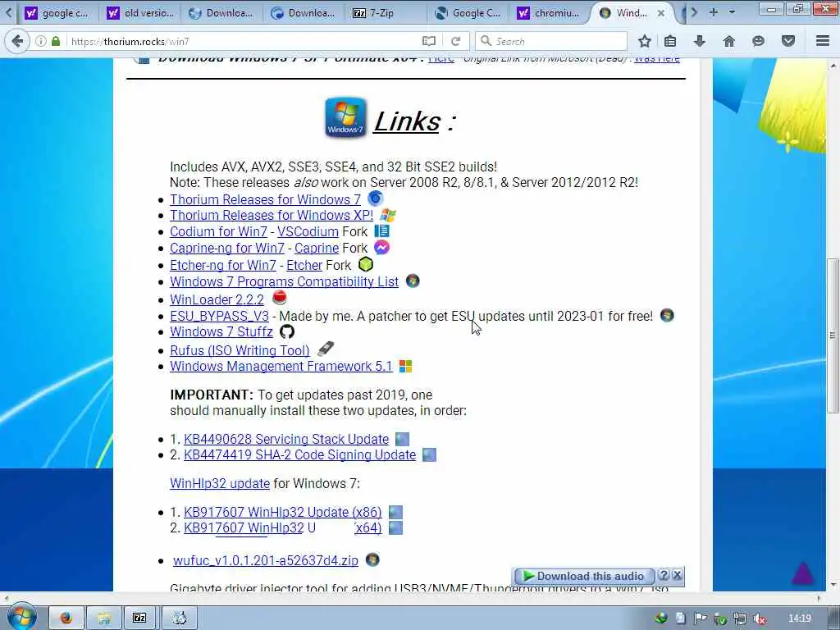Open the chat bubble toolbar icon
Screen dimensions: 840x630
tap(758, 41)
